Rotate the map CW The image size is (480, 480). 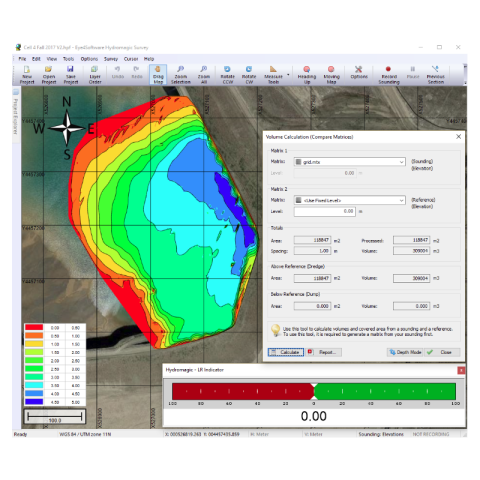pyautogui.click(x=249, y=75)
